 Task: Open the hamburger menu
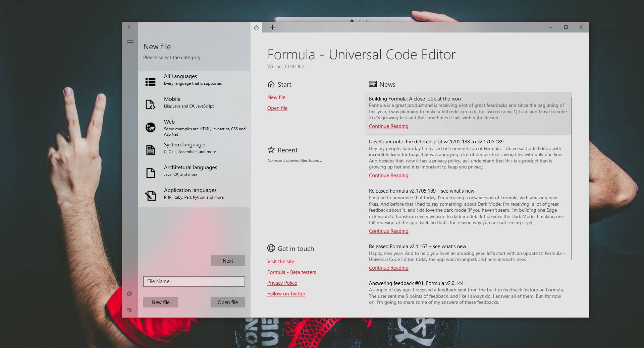[130, 41]
